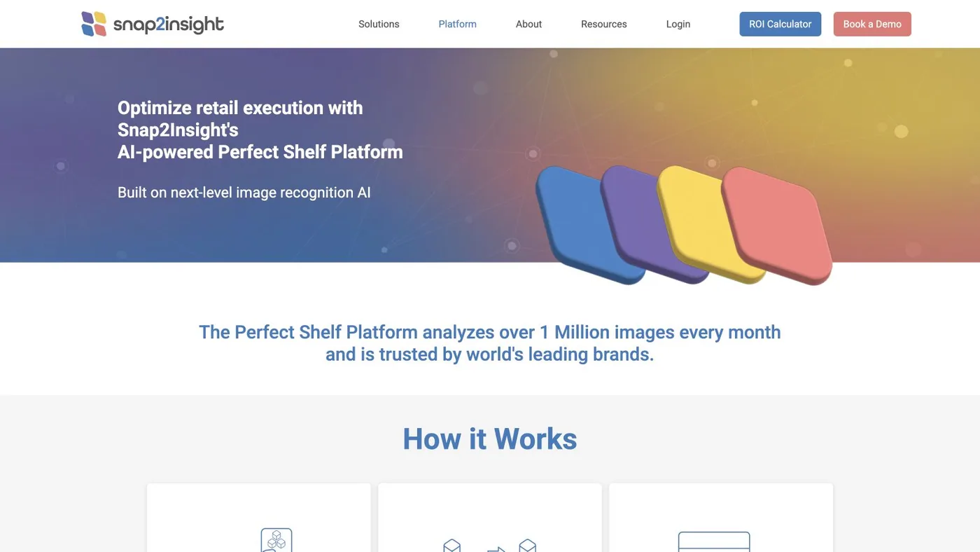The image size is (980, 552).
Task: Click the snap2insight wordmark text
Action: coord(169,25)
